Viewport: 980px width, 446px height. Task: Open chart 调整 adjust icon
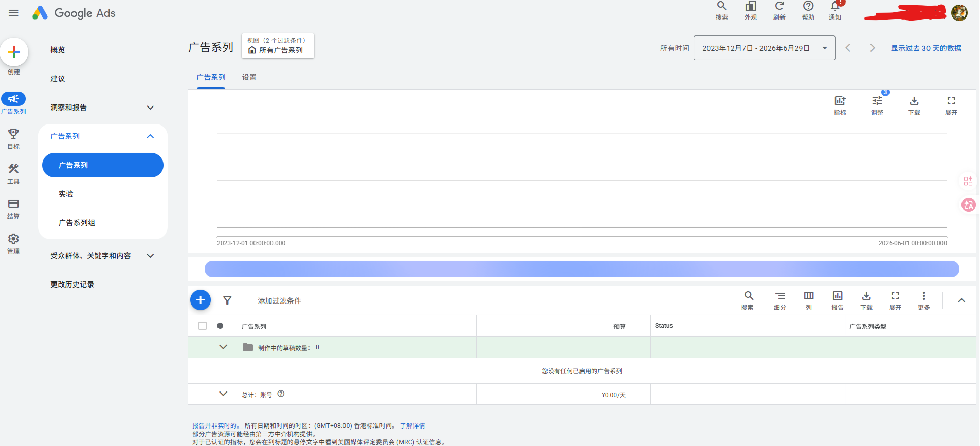tap(877, 105)
